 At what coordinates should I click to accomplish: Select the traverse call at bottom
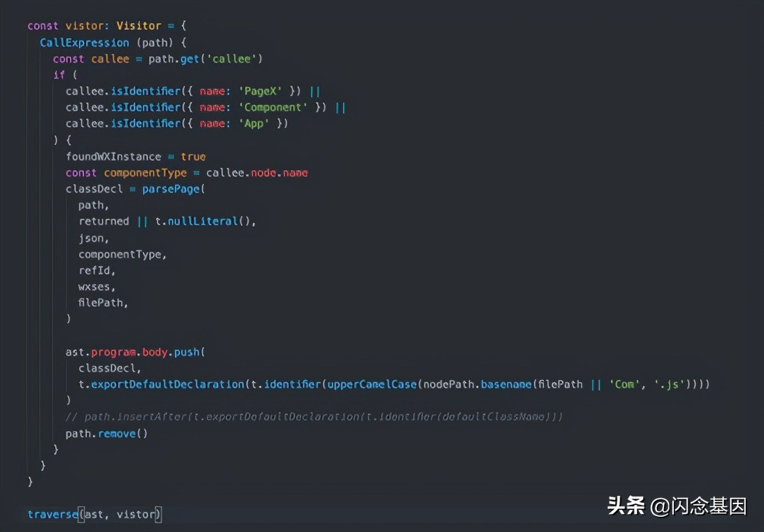pos(53,514)
